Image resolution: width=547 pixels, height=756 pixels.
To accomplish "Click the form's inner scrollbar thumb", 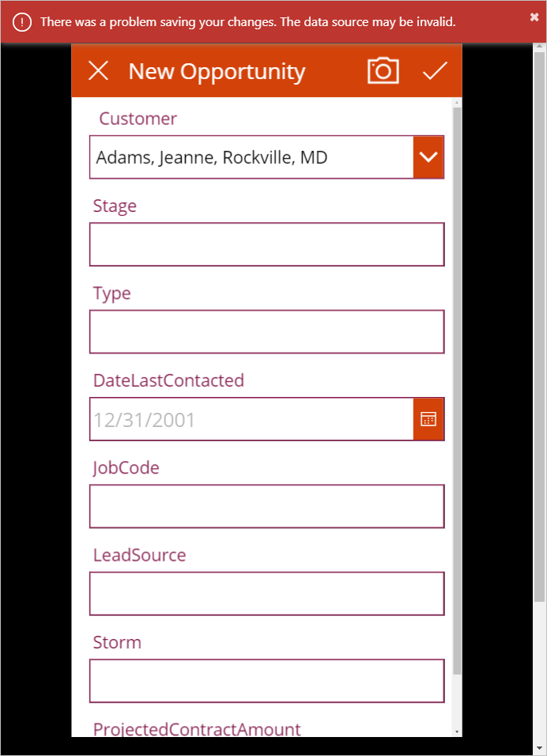I will 457,391.
